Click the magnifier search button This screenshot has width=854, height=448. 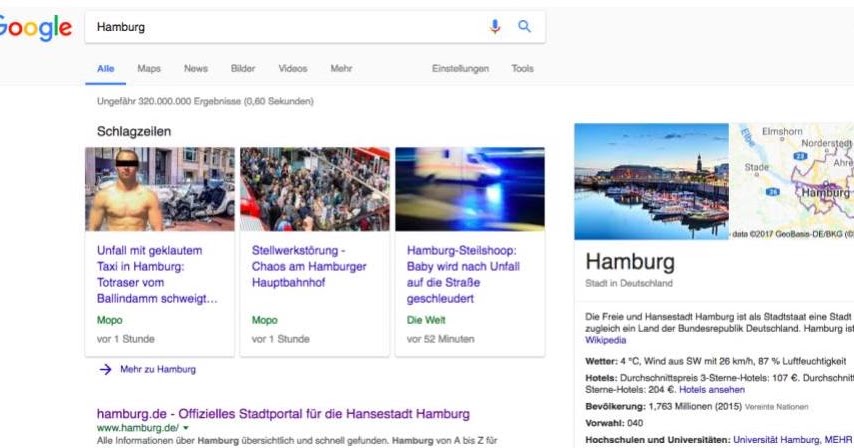[524, 26]
